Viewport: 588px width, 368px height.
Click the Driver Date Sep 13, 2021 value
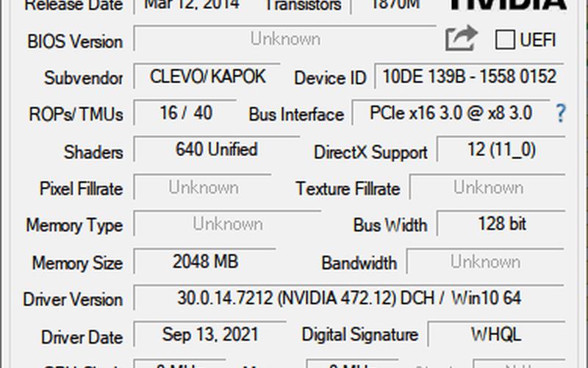210,334
